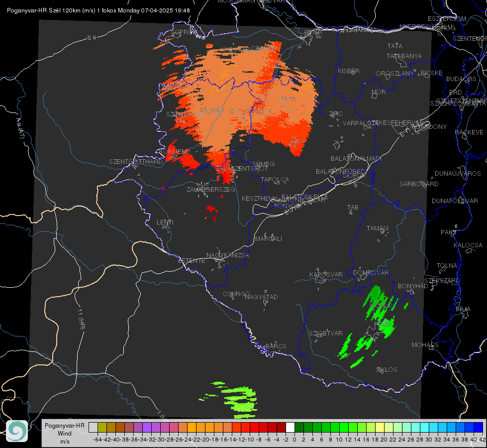This screenshot has width=487, height=448.
Task: Click the DUNAFÖLDVÁR label
Action: [x=455, y=201]
